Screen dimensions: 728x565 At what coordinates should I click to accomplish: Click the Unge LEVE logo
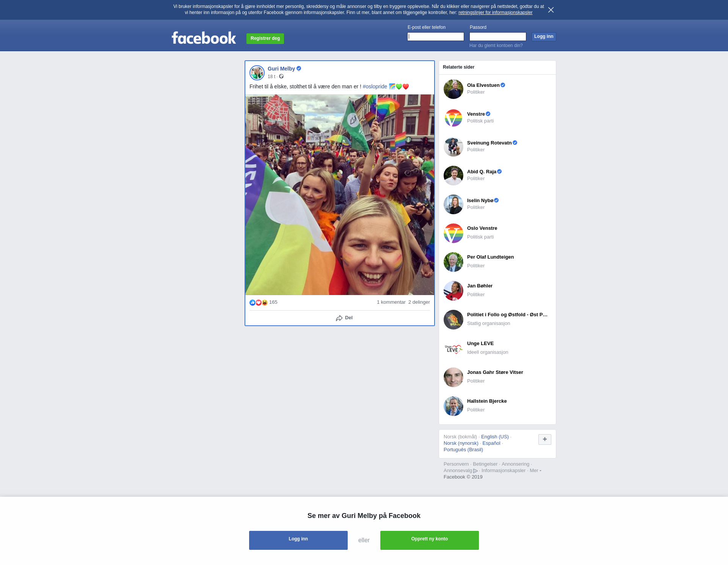point(453,348)
